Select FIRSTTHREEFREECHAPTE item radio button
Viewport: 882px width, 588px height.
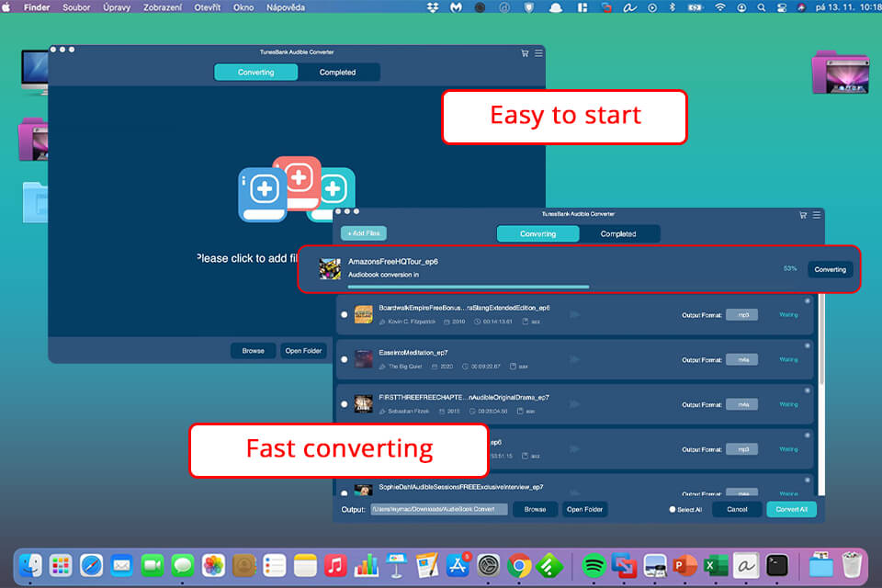[345, 404]
